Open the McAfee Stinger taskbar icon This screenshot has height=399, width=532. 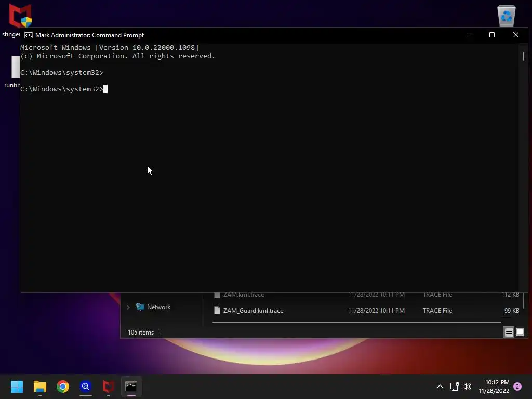109,387
